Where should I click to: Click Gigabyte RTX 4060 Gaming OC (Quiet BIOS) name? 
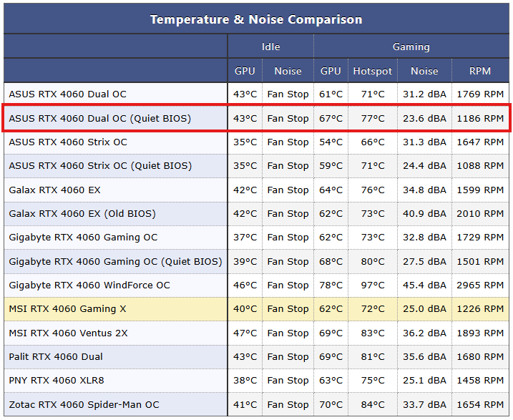pos(115,261)
